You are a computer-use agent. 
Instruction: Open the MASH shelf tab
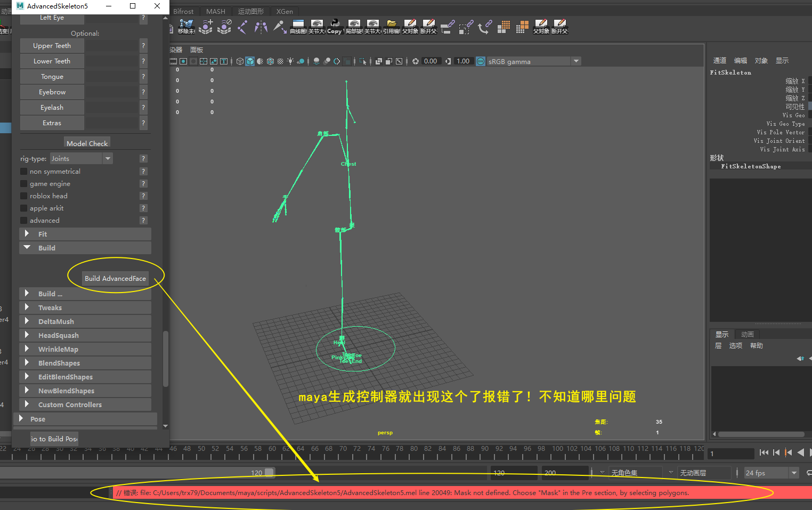click(216, 11)
